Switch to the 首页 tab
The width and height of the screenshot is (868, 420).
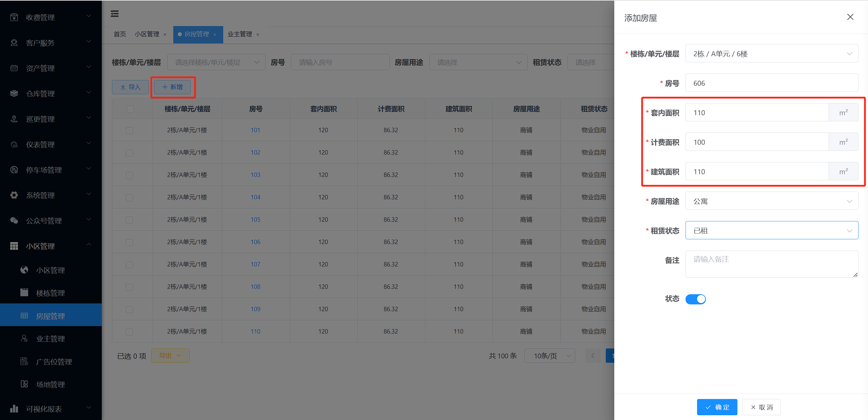(x=120, y=34)
